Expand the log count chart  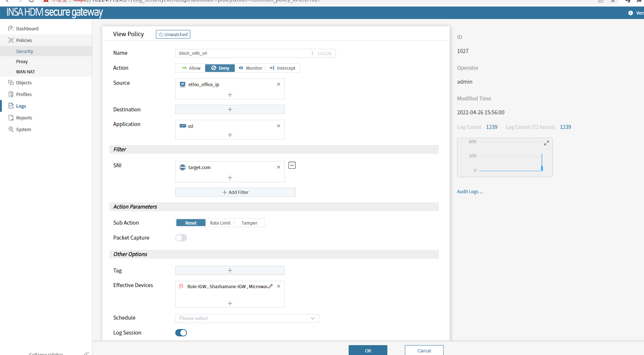tap(547, 143)
